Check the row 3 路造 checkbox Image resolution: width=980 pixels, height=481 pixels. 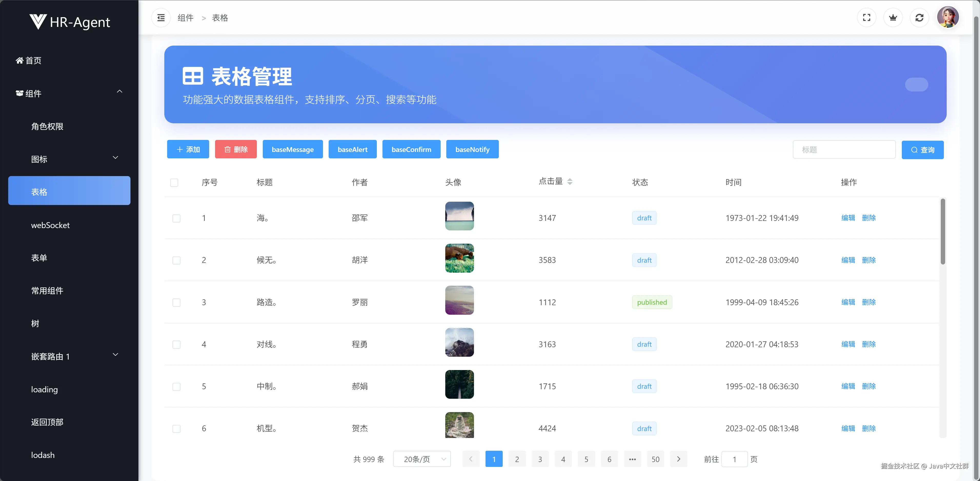pyautogui.click(x=177, y=303)
